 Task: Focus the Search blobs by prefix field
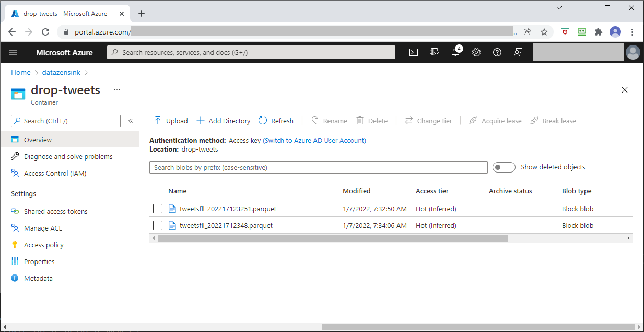[x=319, y=167]
